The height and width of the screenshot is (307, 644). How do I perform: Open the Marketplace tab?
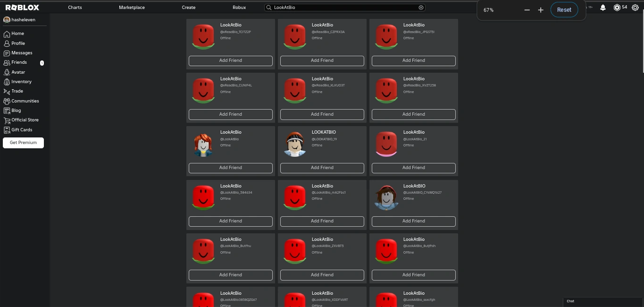[x=132, y=8]
